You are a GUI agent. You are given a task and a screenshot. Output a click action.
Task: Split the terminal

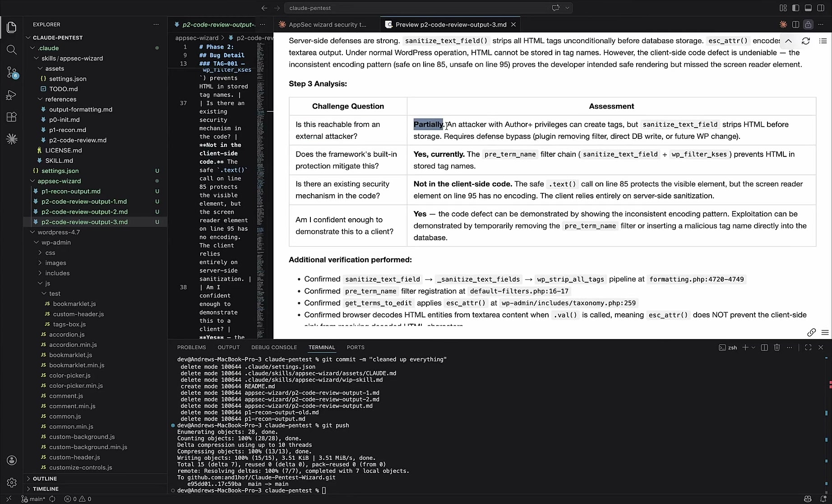(x=764, y=347)
